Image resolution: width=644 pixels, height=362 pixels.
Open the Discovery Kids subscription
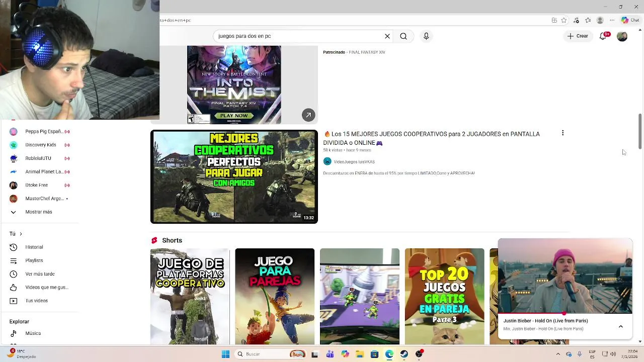(x=39, y=145)
